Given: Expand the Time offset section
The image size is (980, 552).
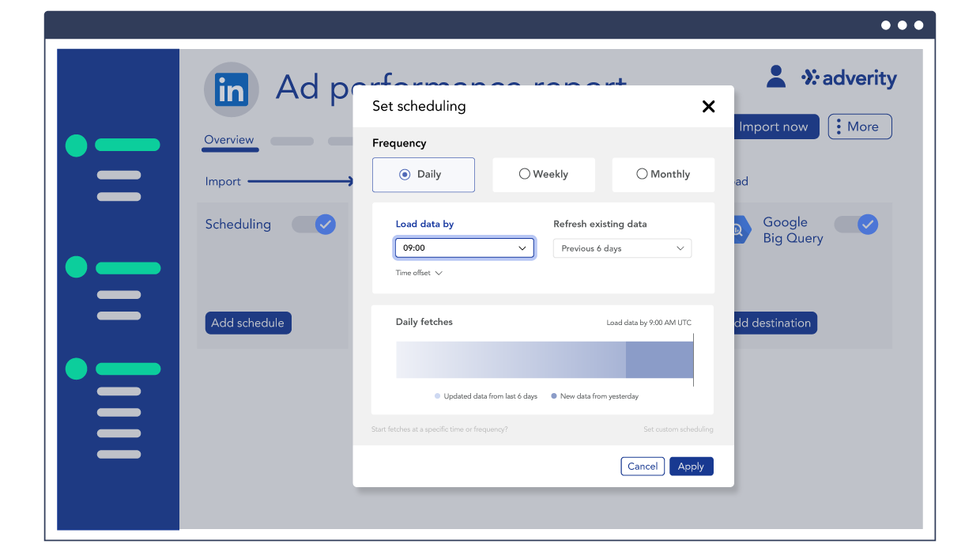Looking at the screenshot, I should tap(419, 273).
